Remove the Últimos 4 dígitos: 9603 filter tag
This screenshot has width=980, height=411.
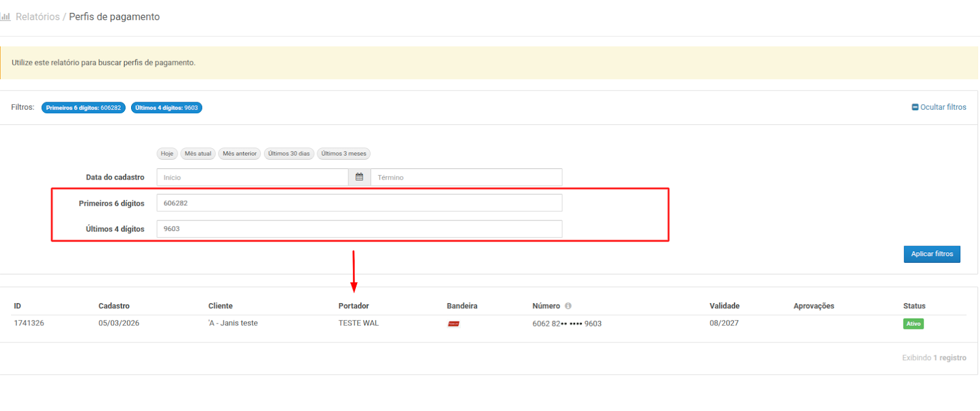(167, 108)
